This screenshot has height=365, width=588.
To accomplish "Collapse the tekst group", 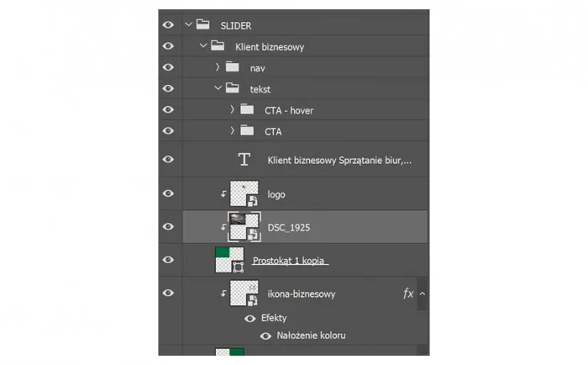I will click(x=218, y=88).
